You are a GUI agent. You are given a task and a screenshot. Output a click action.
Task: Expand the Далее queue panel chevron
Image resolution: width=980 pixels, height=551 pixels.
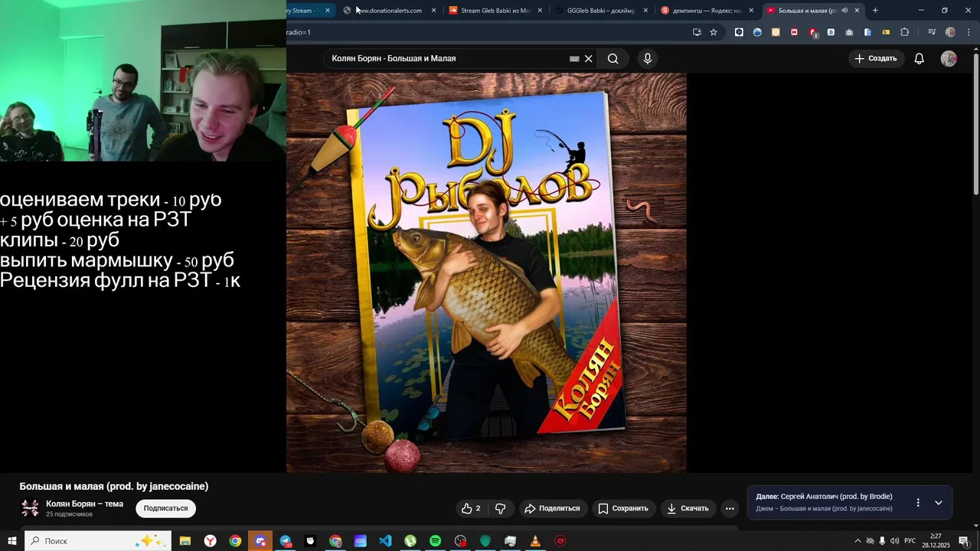[938, 503]
